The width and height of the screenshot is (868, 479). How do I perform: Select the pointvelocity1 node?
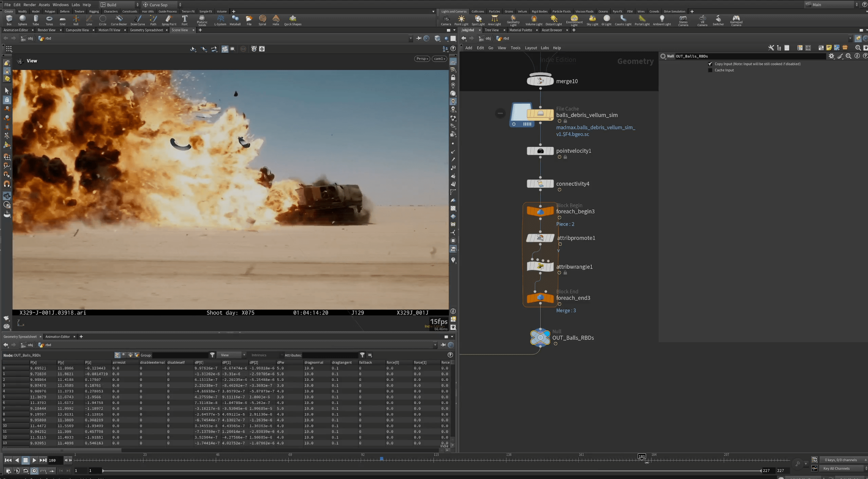coord(540,151)
